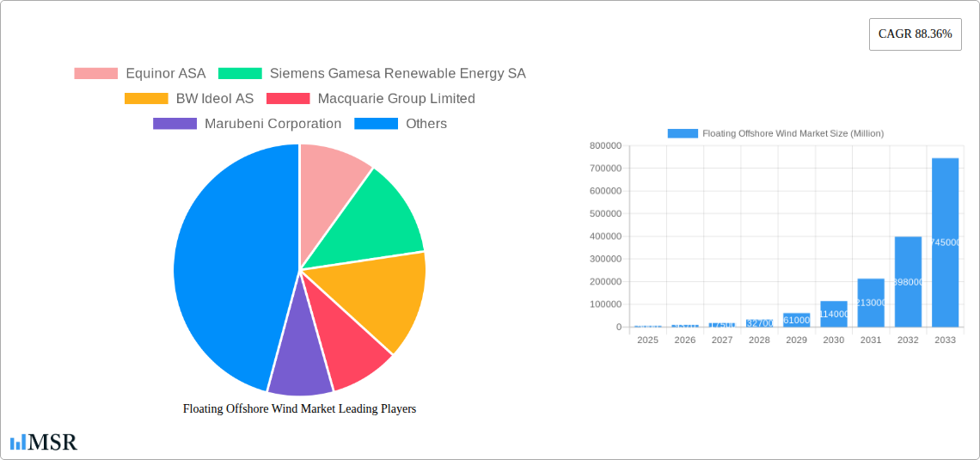
Task: Click the CAGR 88.36% badge
Action: pos(915,34)
